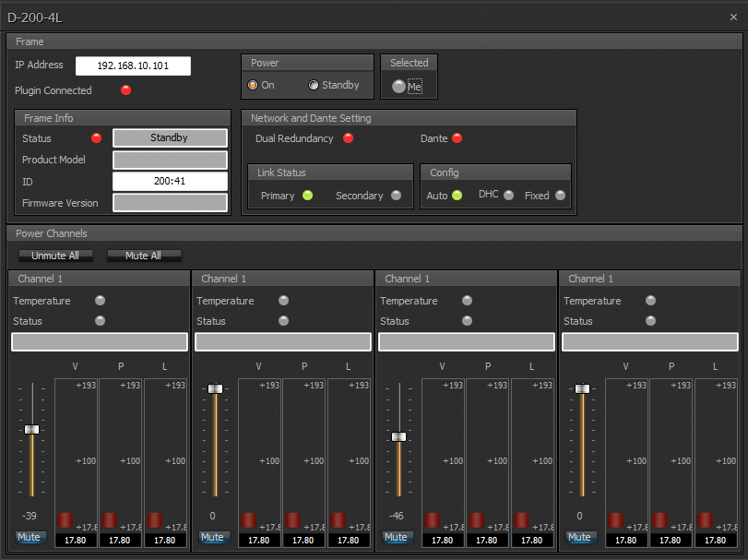Click the last channel's Status indicator
Image resolution: width=748 pixels, height=560 pixels.
(x=650, y=321)
